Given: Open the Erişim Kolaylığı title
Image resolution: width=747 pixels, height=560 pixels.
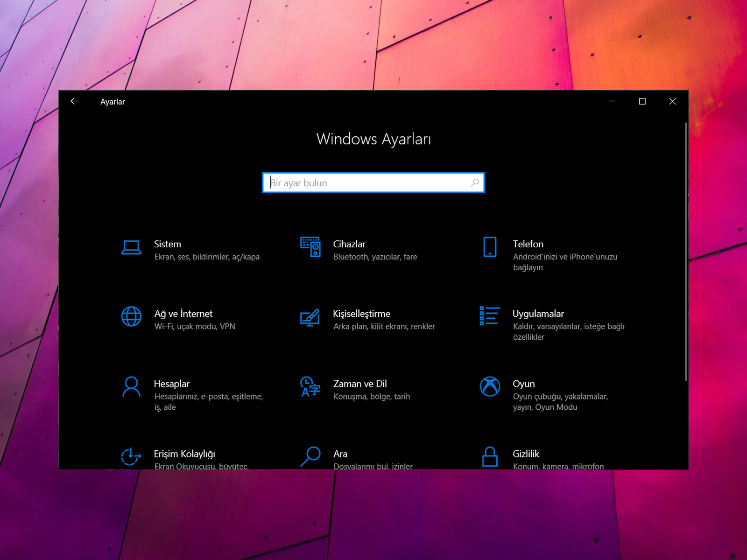Looking at the screenshot, I should pyautogui.click(x=184, y=454).
